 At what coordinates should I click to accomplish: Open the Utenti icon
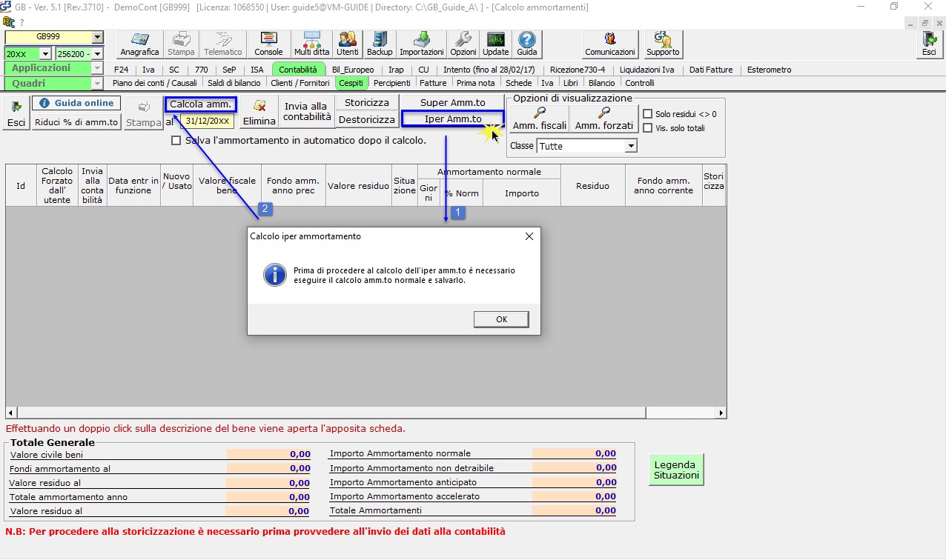pos(347,44)
